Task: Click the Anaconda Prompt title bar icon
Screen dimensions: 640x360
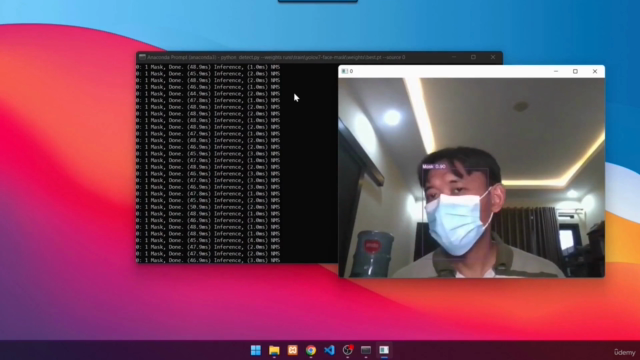Action: (x=142, y=57)
